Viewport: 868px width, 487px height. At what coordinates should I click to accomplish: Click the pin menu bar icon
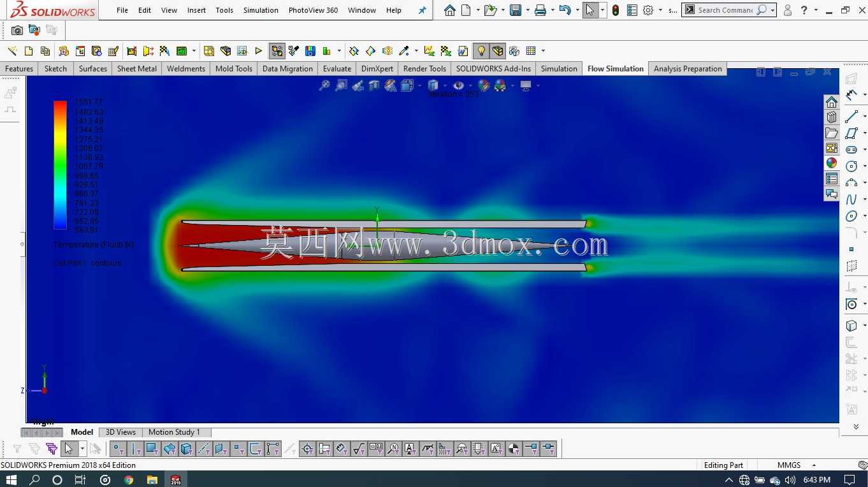(422, 10)
